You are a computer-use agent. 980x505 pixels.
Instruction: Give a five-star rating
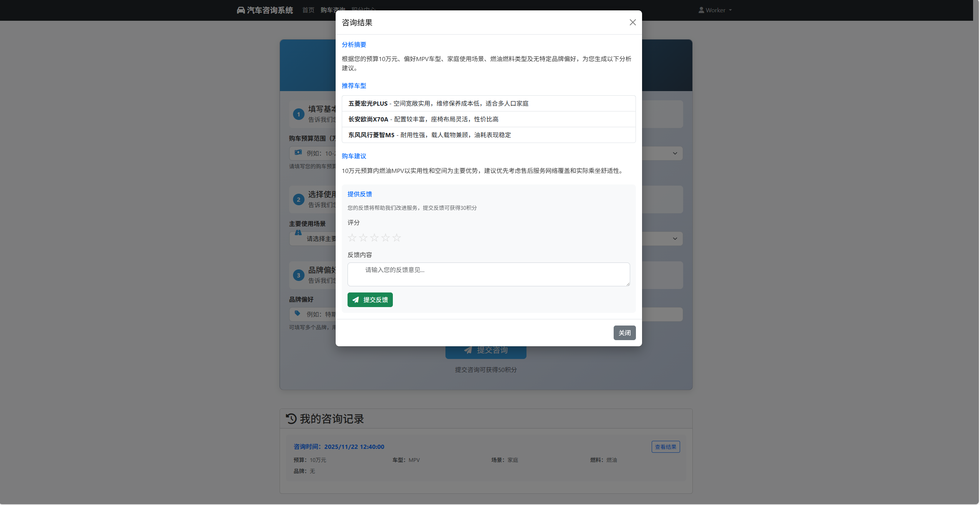coord(397,238)
